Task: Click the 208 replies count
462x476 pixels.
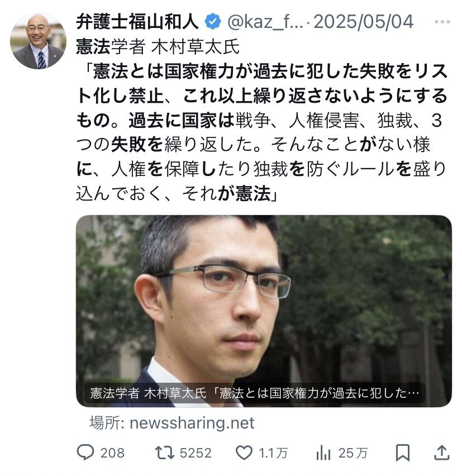Action: click(112, 453)
